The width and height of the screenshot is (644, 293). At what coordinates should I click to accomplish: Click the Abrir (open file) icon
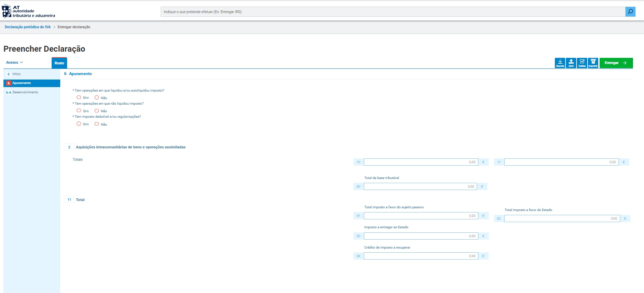click(571, 63)
